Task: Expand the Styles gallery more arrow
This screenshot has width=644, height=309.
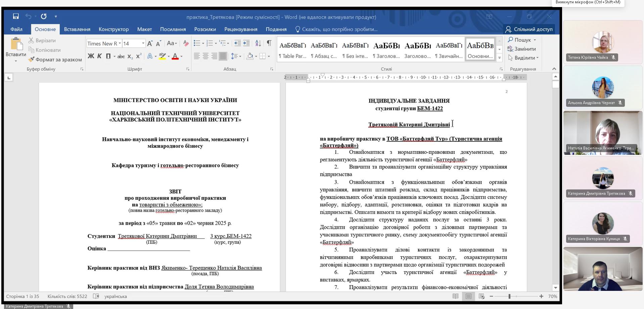Action: click(499, 58)
